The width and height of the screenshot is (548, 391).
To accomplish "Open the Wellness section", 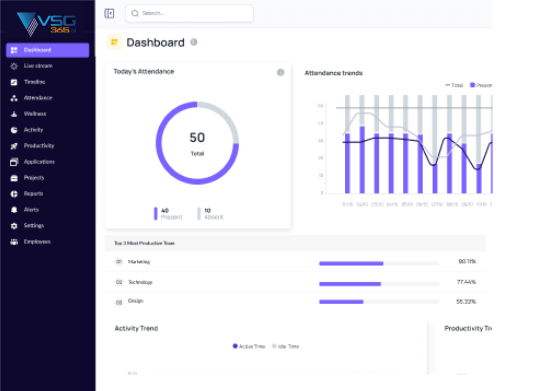I will pos(35,114).
